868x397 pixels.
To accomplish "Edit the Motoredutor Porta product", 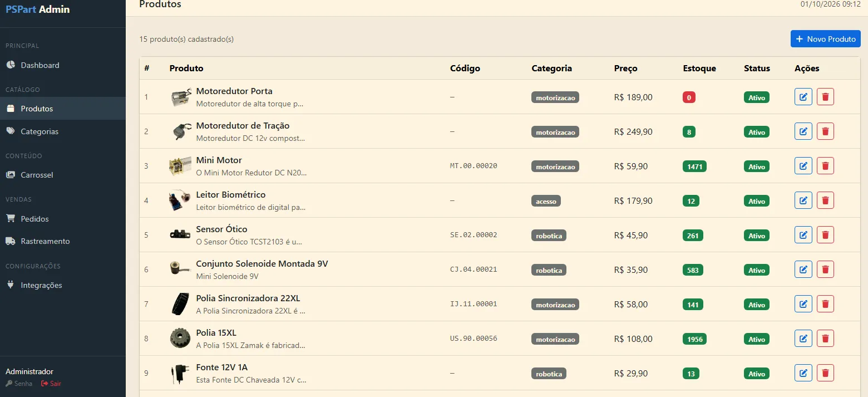I will pos(803,97).
